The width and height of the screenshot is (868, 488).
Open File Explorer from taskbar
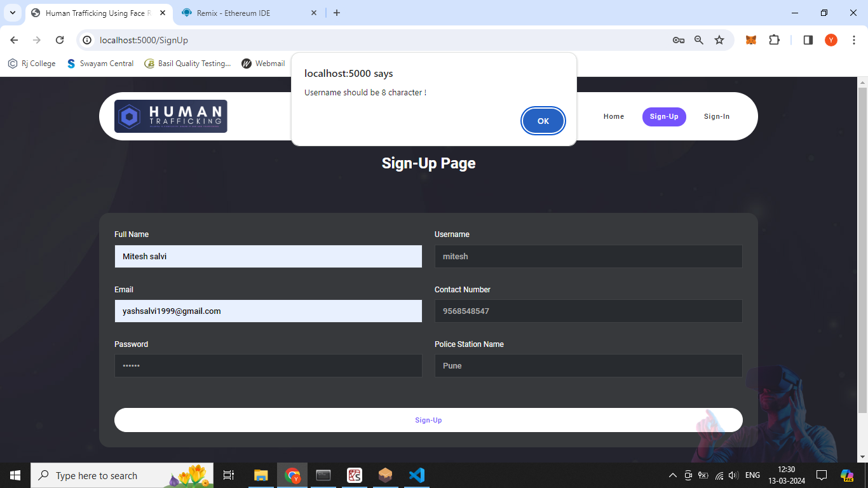pyautogui.click(x=261, y=475)
